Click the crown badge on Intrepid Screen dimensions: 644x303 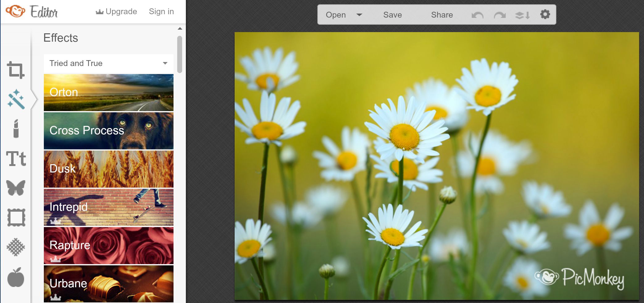(x=55, y=221)
